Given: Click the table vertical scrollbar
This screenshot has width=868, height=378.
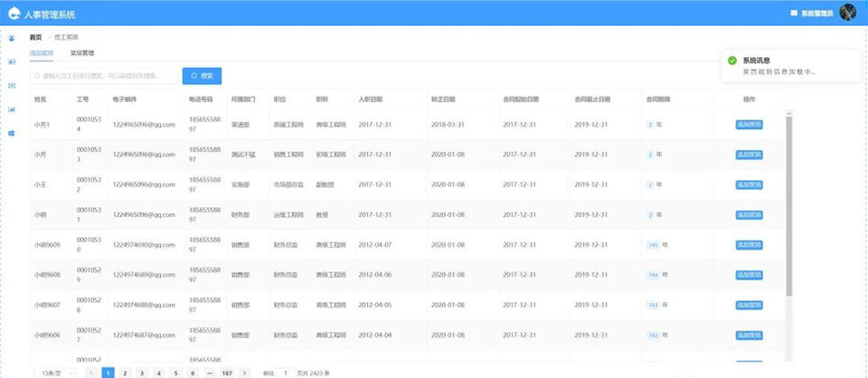Looking at the screenshot, I should 788,204.
